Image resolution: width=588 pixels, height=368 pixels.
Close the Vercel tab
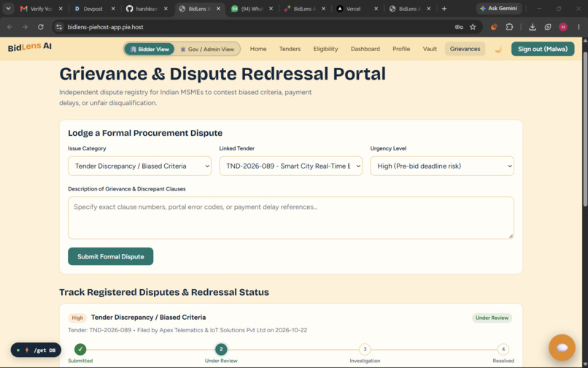[x=376, y=9]
